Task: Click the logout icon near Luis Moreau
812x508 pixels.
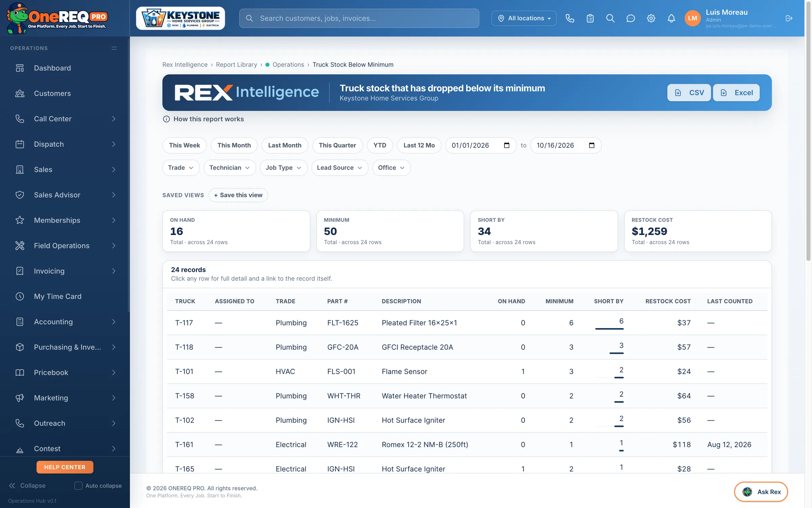Action: click(x=789, y=18)
